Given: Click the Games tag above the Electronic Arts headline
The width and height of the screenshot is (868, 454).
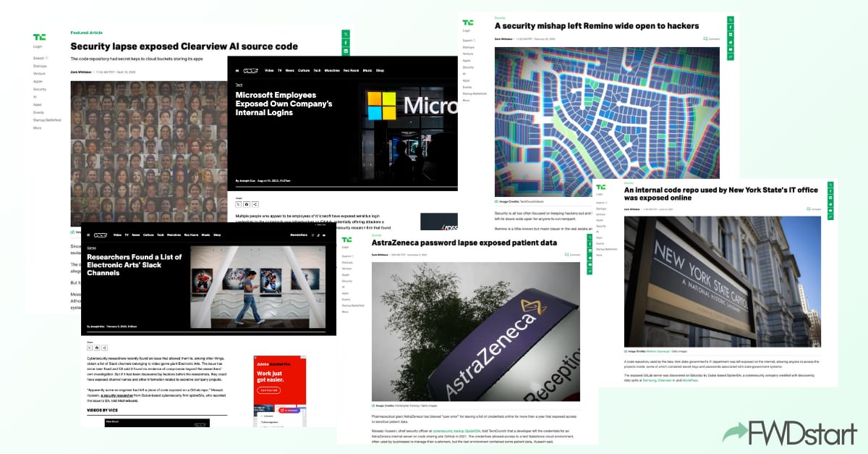Looking at the screenshot, I should pyautogui.click(x=91, y=248).
